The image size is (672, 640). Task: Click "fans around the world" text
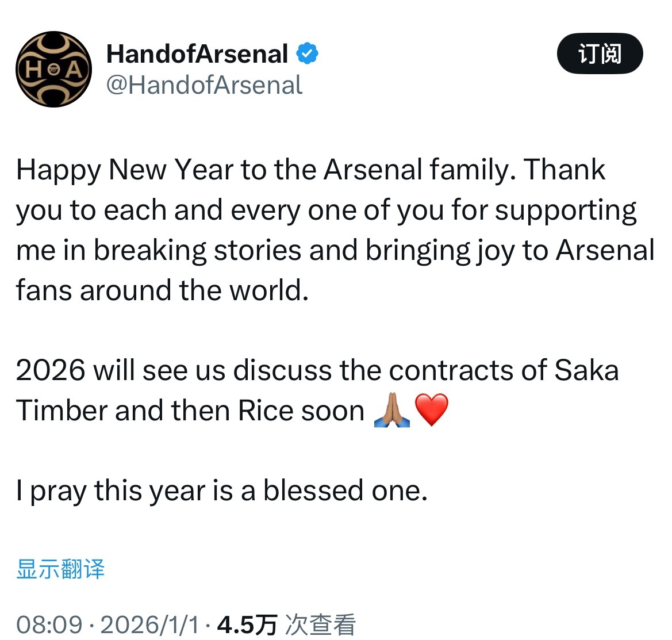click(161, 290)
